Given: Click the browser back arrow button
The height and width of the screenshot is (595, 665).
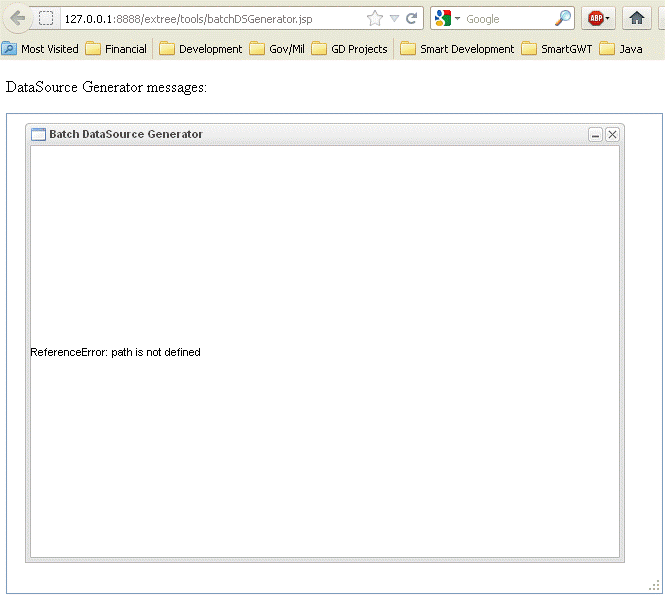Looking at the screenshot, I should tap(16, 18).
